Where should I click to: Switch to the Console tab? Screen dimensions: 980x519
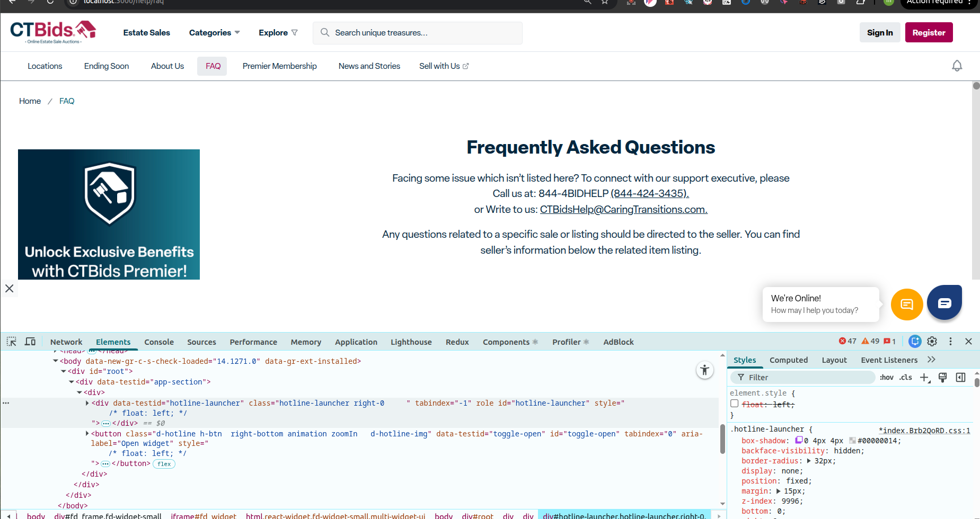coord(159,342)
